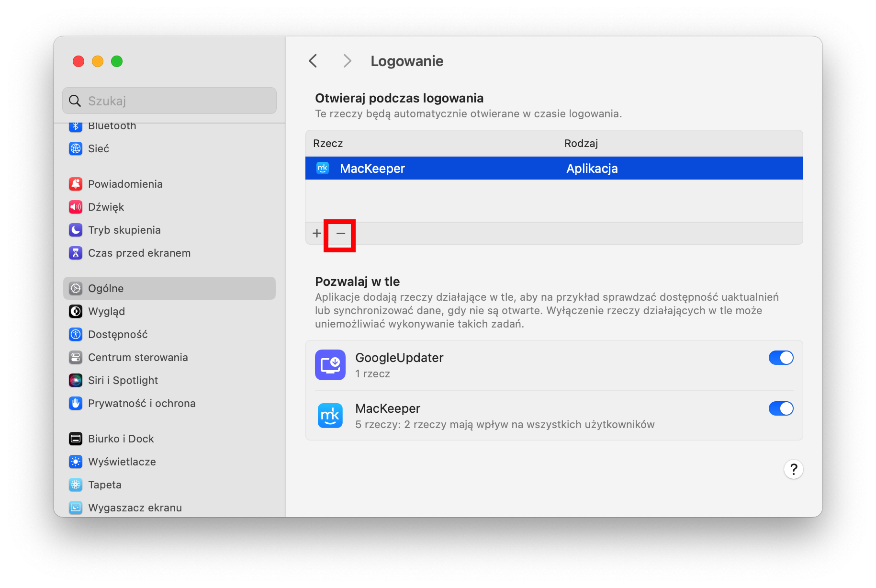Click the Rodzaj column header
Viewport: 876px width, 588px height.
(x=581, y=143)
